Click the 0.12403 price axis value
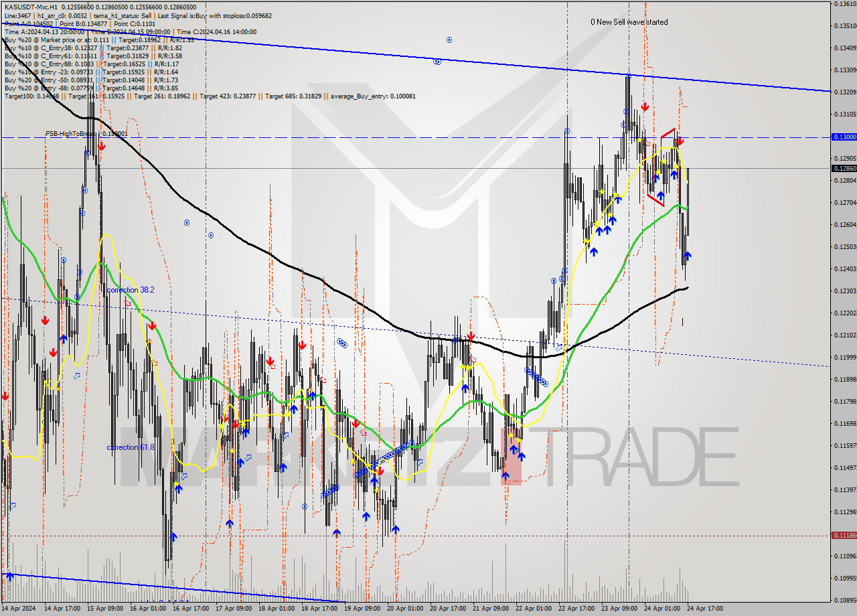The width and height of the screenshot is (857, 616). tap(846, 268)
